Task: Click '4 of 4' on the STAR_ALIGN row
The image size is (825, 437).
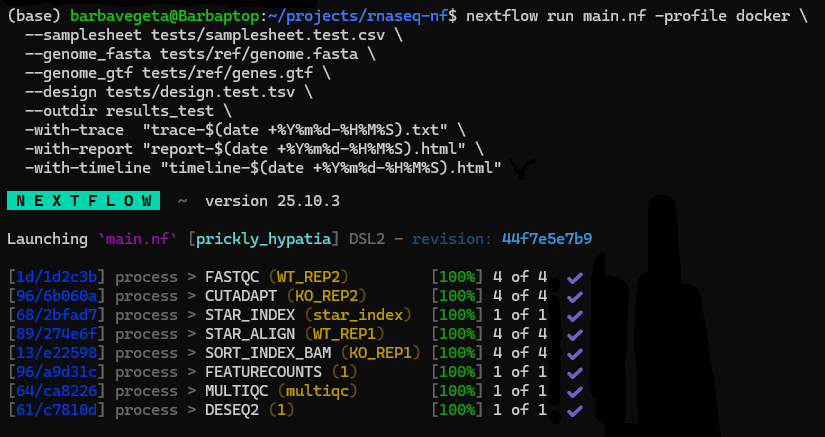Action: pyautogui.click(x=520, y=334)
